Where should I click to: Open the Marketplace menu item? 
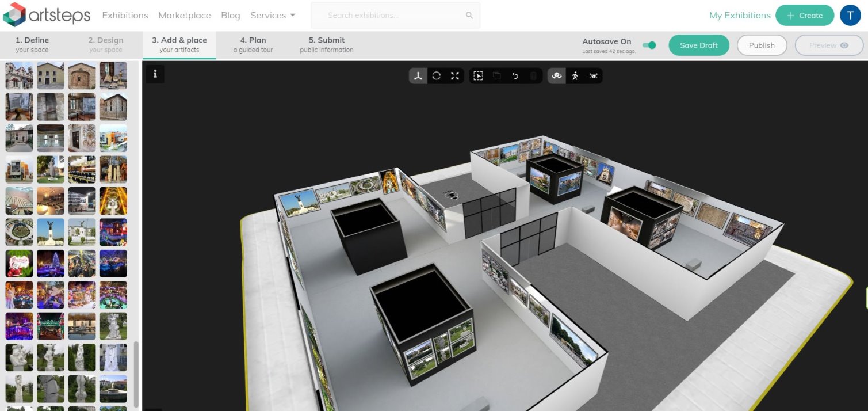coord(185,16)
